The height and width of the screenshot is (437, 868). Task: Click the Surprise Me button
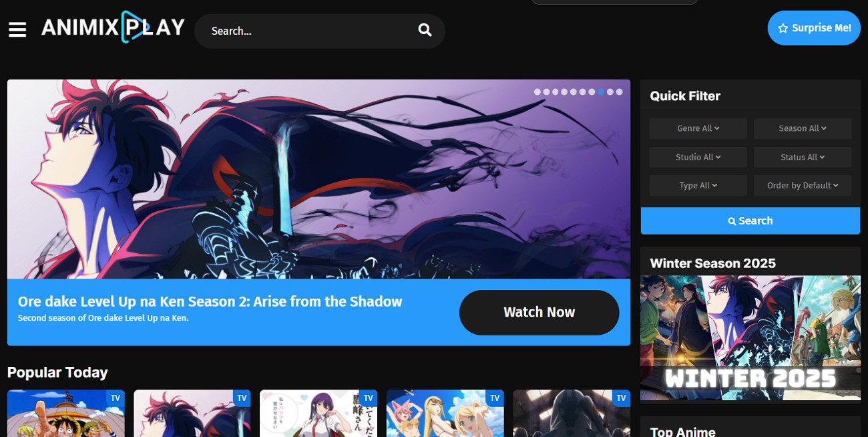tap(814, 28)
